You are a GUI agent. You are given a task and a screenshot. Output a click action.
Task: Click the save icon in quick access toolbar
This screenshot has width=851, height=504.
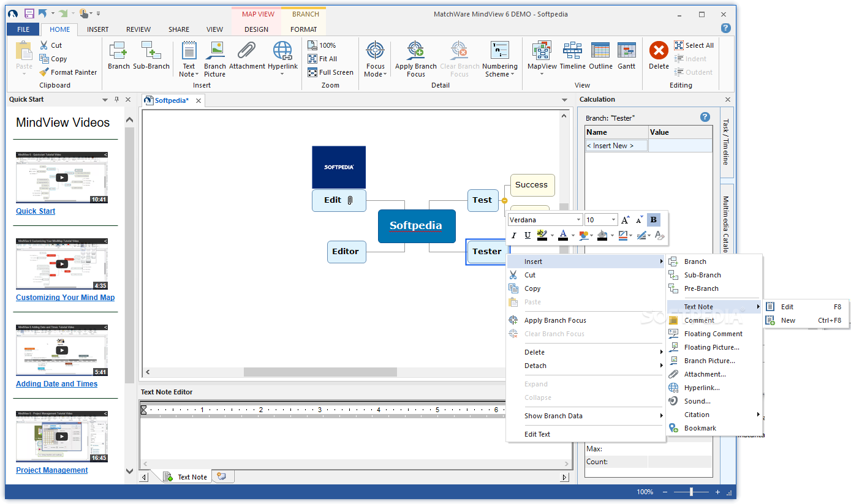(x=29, y=13)
